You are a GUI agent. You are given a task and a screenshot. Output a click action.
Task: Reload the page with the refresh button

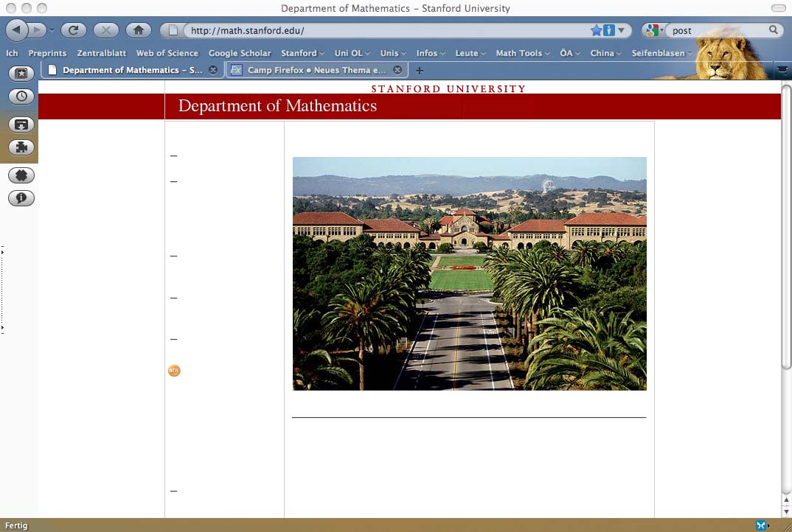(x=73, y=30)
